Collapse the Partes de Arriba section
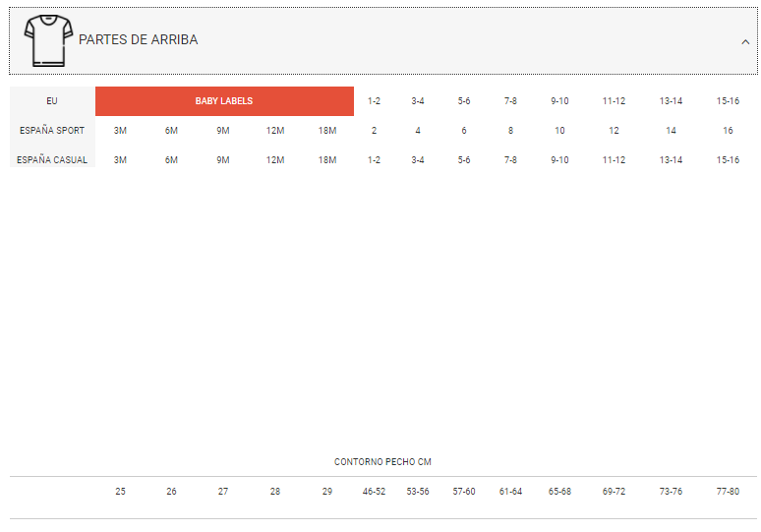The height and width of the screenshot is (532, 761). 745,41
